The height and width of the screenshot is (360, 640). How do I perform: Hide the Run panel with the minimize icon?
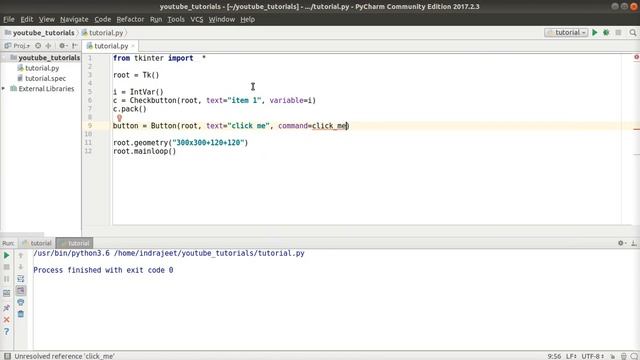tap(634, 243)
